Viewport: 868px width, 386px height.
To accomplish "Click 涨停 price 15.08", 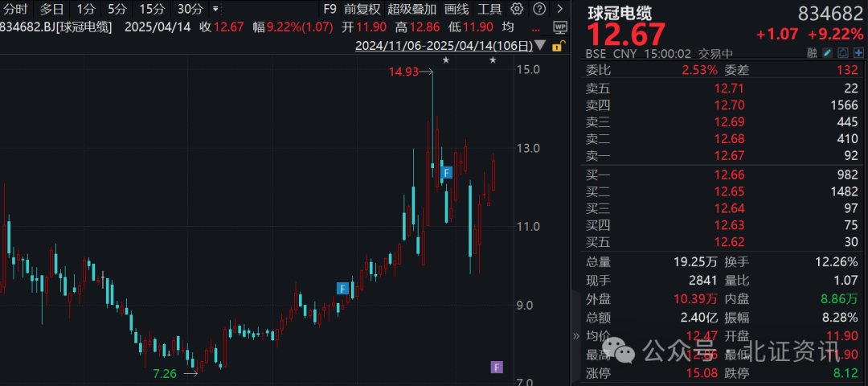I will pyautogui.click(x=702, y=372).
